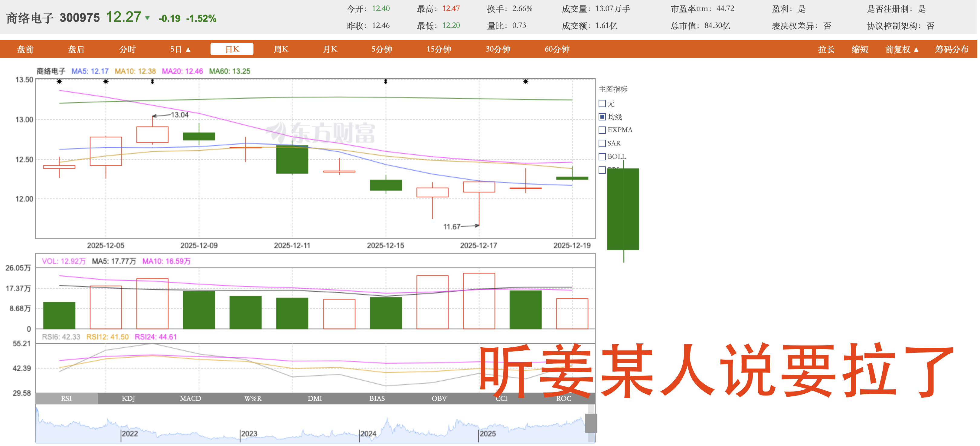Click the event marker above 2025-12-15
Screen dimensions: 980x446
pyautogui.click(x=386, y=81)
